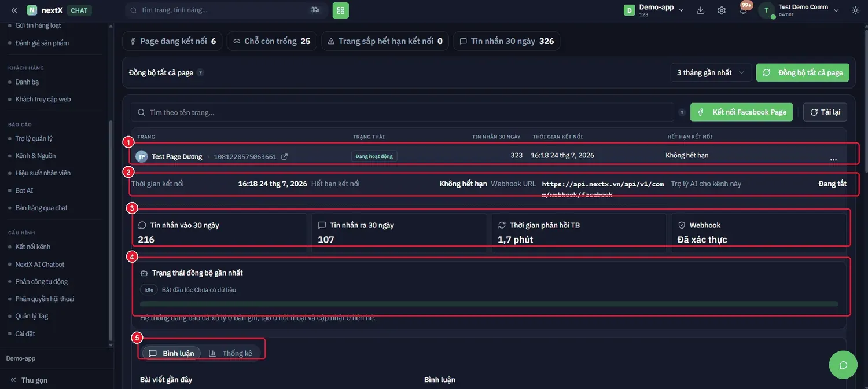The height and width of the screenshot is (389, 868).
Task: Click the Thời gian phản hồi TB card
Action: pyautogui.click(x=579, y=232)
